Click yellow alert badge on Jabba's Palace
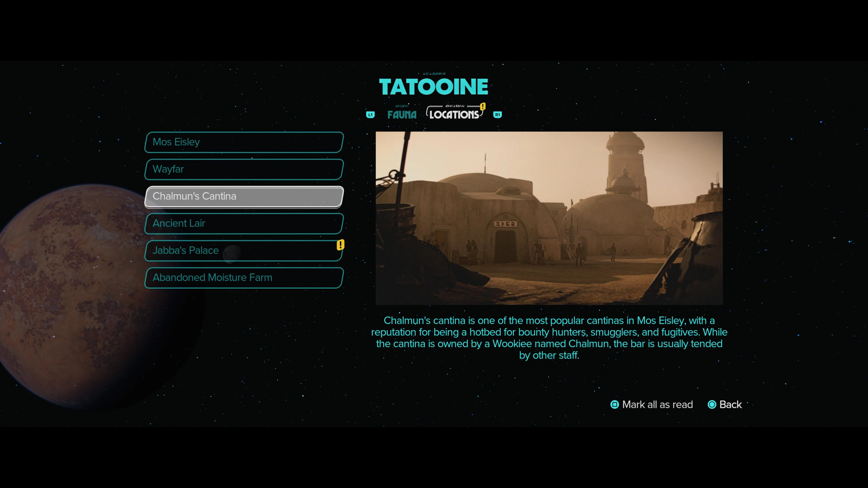Image resolution: width=868 pixels, height=488 pixels. pos(340,245)
